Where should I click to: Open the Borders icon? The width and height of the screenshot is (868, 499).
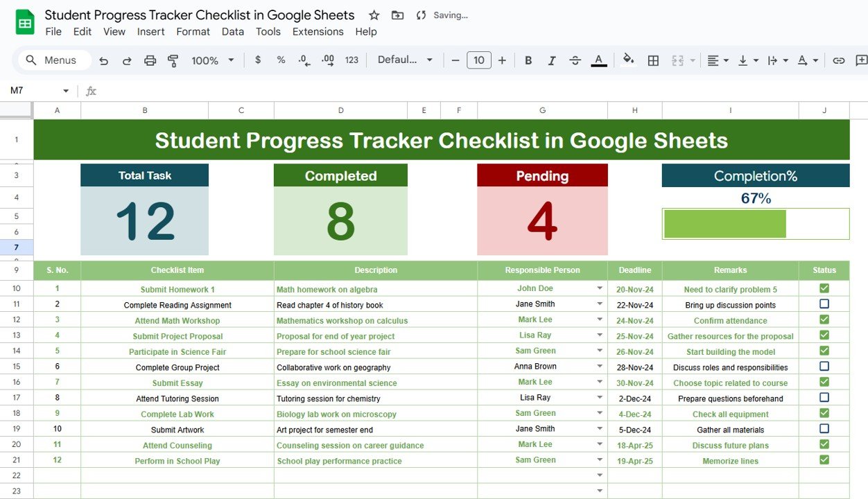[653, 61]
